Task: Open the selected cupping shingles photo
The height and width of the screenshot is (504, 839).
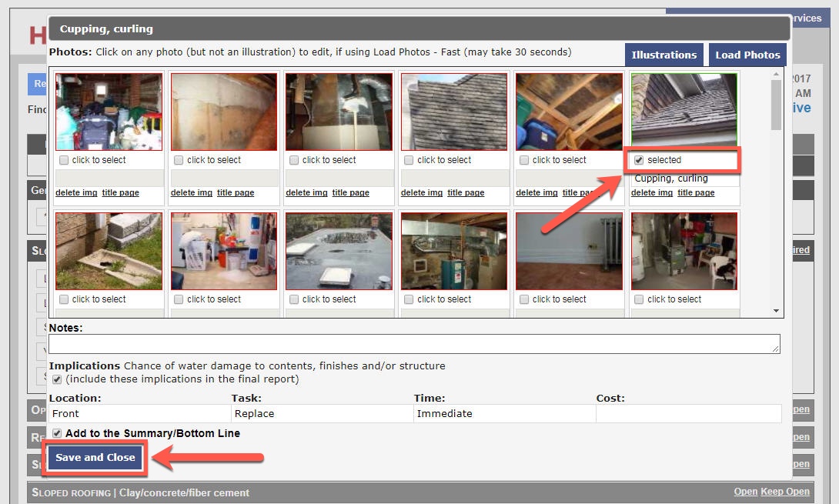Action: (684, 110)
